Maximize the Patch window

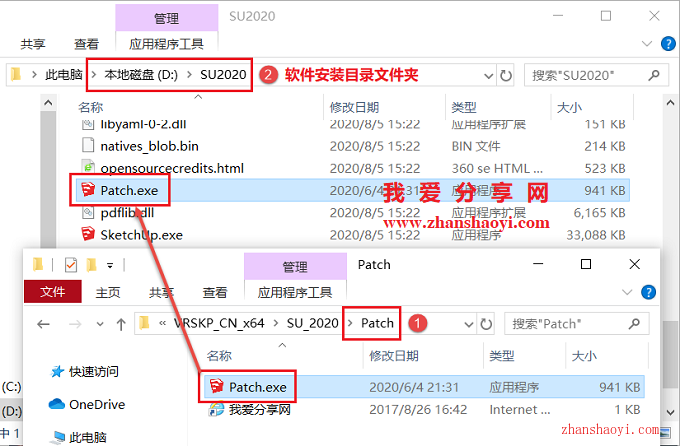(x=586, y=264)
